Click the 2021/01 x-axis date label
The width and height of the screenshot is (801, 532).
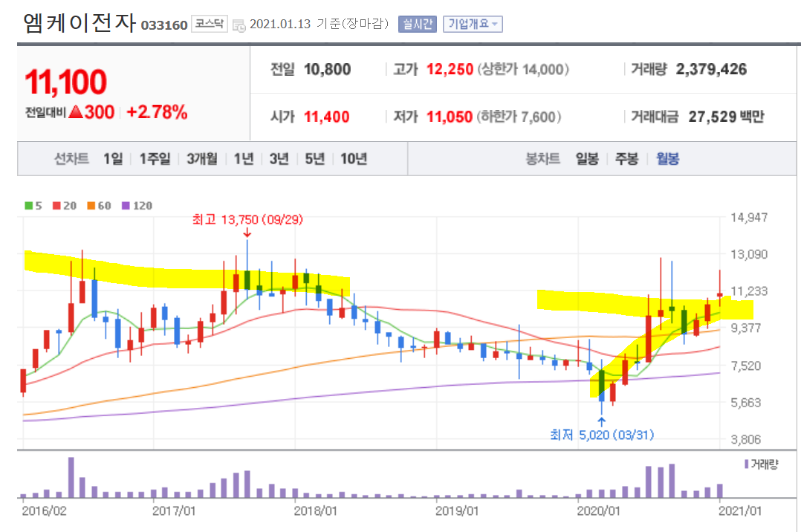pos(740,511)
